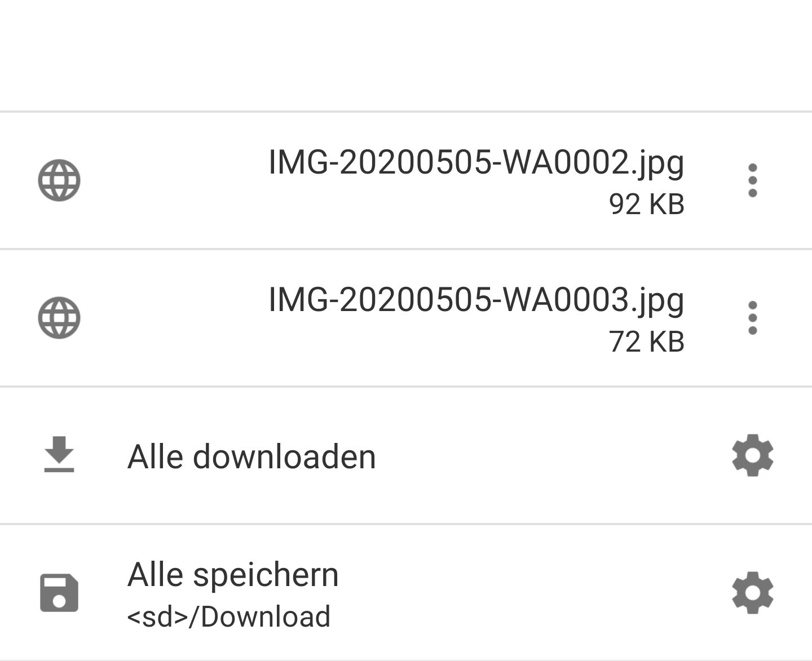The image size is (812, 661).
Task: Choose the Alle speichern option
Action: click(x=233, y=575)
